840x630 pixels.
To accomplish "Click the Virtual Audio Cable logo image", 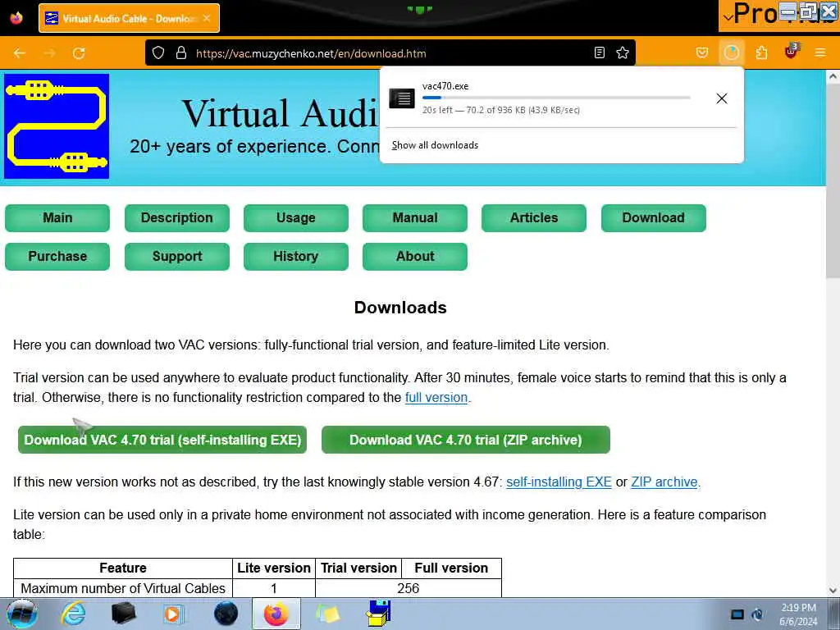I will (x=57, y=126).
